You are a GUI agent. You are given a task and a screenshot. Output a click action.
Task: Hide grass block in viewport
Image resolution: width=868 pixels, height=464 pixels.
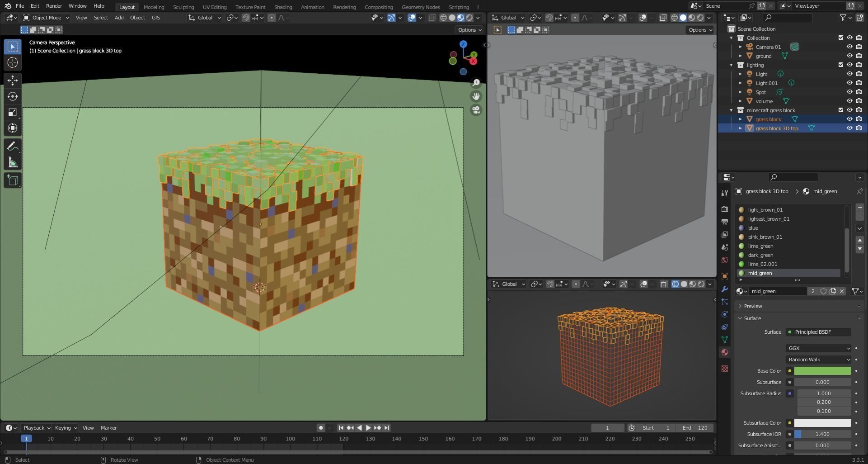click(849, 119)
